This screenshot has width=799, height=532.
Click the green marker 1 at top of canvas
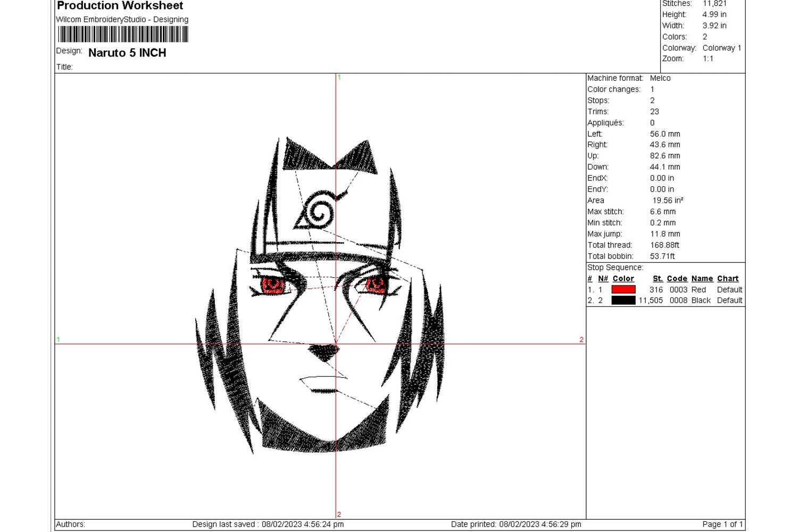tap(339, 78)
